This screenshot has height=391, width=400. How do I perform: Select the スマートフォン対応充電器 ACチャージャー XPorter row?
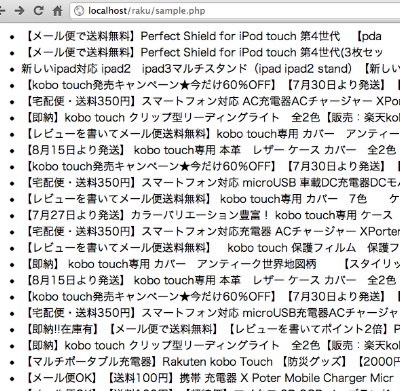click(x=213, y=232)
